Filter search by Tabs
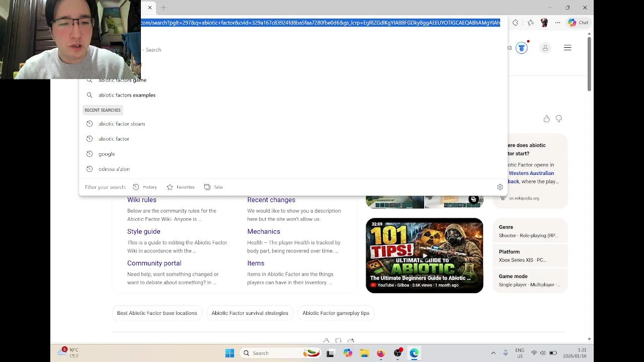This screenshot has height=362, width=644. pos(213,187)
